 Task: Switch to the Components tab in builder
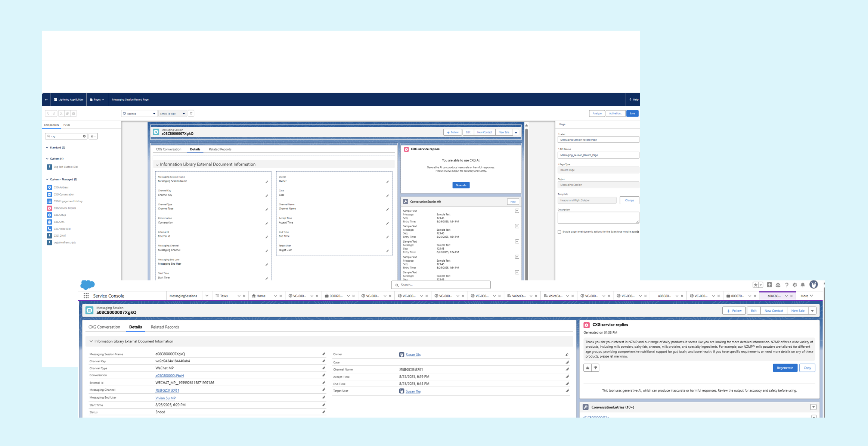(51, 125)
